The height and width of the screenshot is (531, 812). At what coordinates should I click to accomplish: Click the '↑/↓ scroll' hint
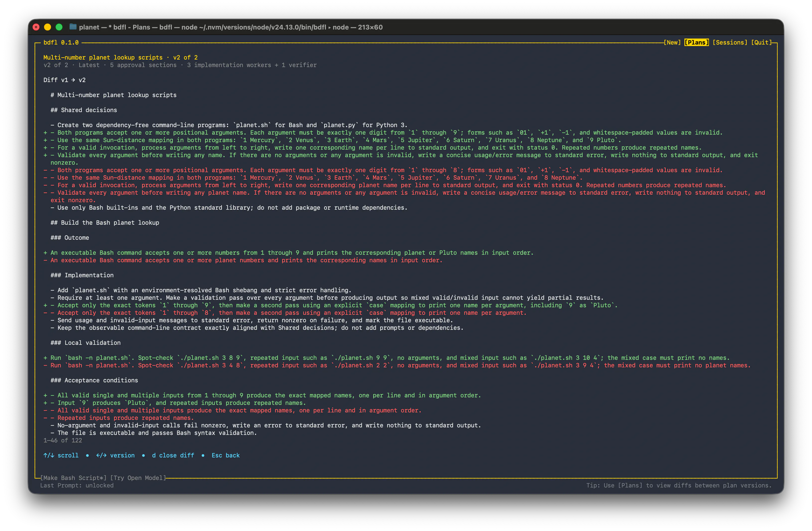click(x=61, y=455)
